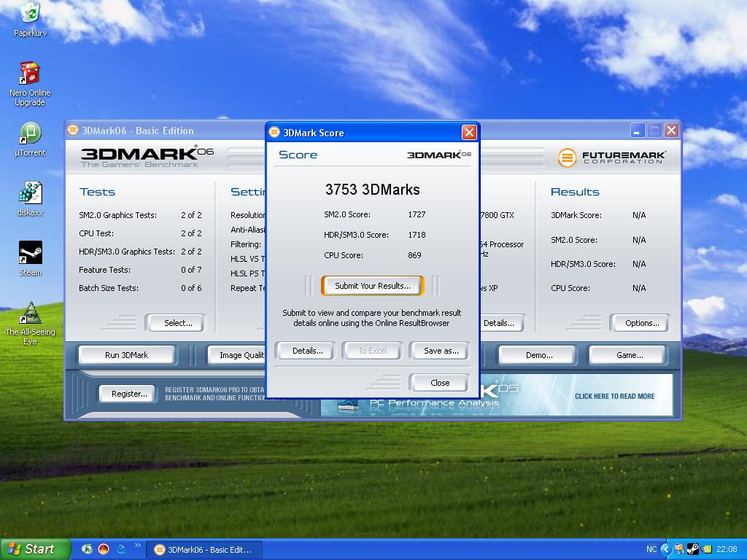Viewport: 747px width, 560px height.
Task: Click the To Excel button
Action: pyautogui.click(x=373, y=351)
